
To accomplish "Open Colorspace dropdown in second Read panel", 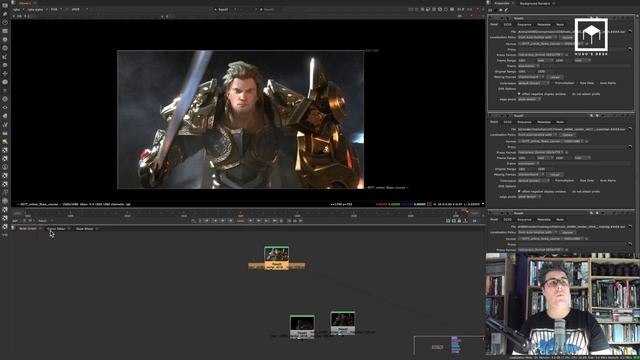I will pos(534,180).
